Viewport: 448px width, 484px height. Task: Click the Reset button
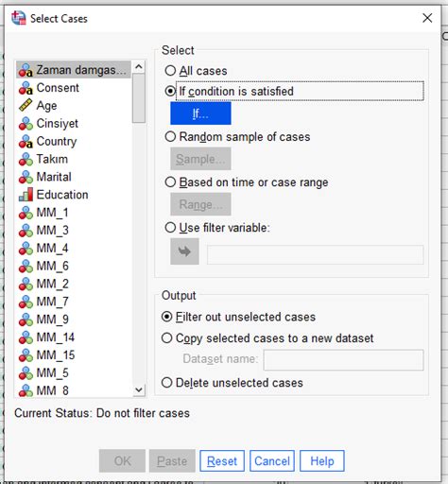point(222,461)
